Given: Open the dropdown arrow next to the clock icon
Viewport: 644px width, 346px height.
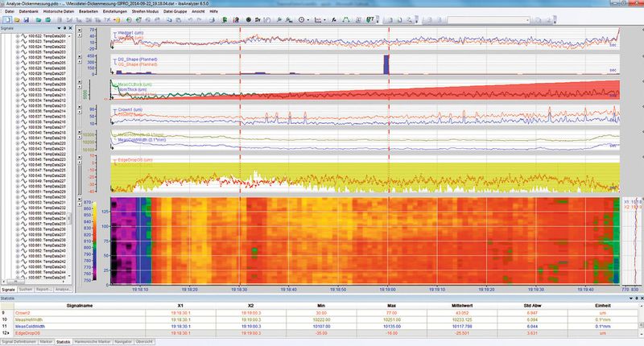Looking at the screenshot, I should point(308,19).
